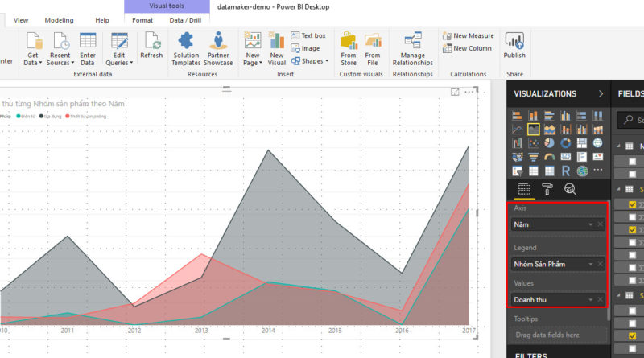This screenshot has height=358, width=644.
Task: Open the Data / Drill tab
Action: point(186,19)
